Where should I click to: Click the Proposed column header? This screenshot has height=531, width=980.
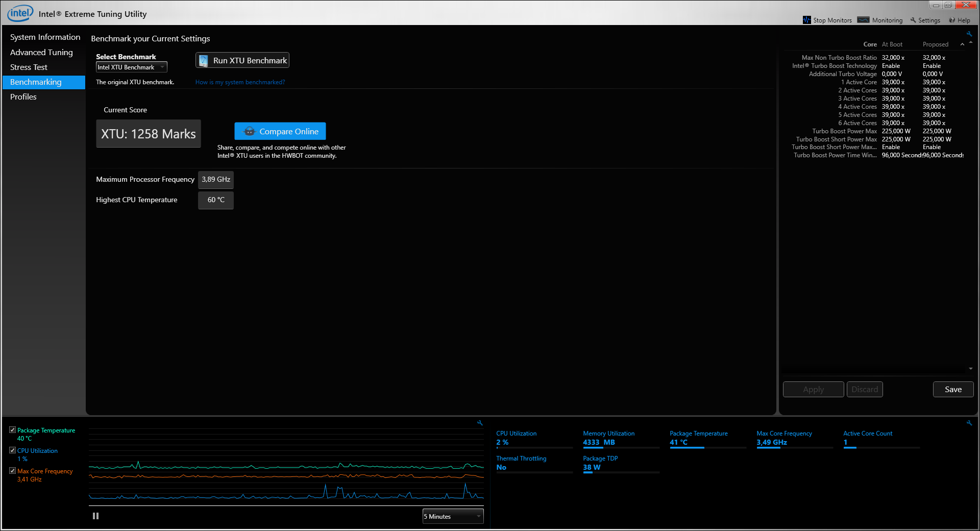(x=935, y=44)
